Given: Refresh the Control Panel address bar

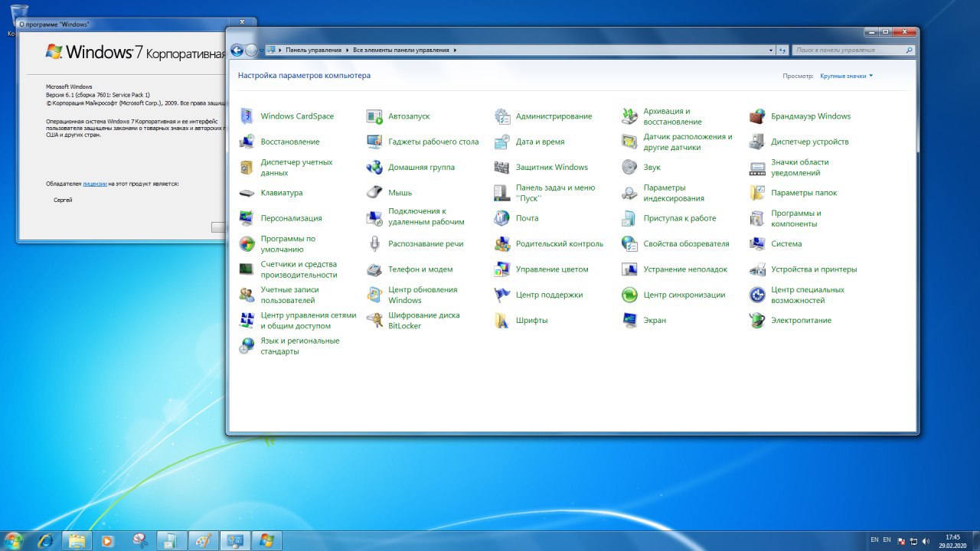Looking at the screenshot, I should 782,50.
